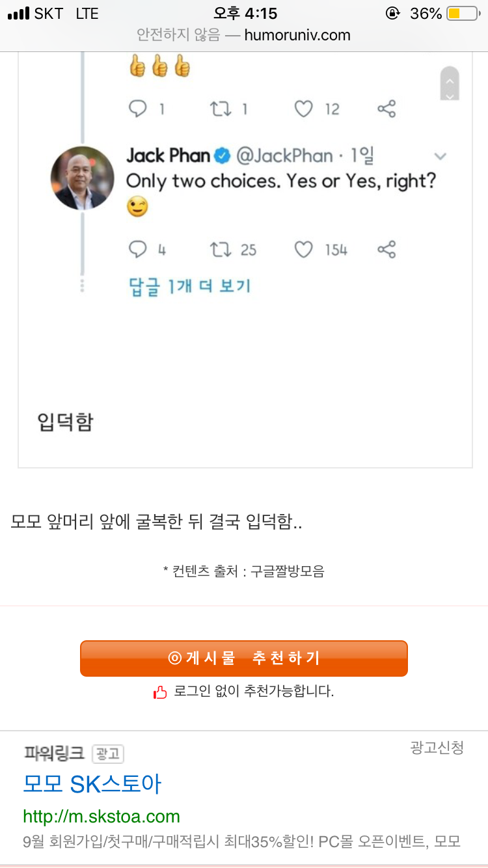Tap the 파워링크 ad label
The image size is (488, 868).
(54, 753)
